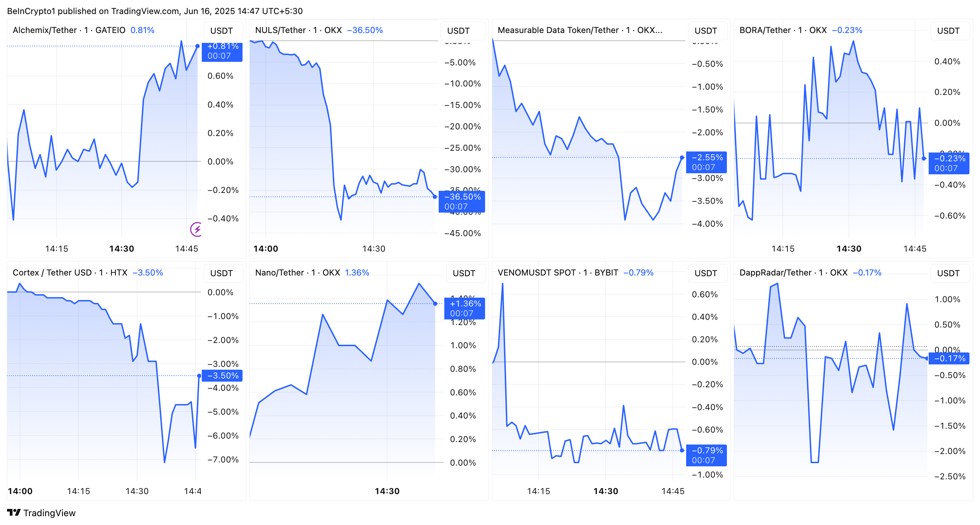Select the Alchemix/Tether chart title
This screenshot has height=525, width=980.
tap(69, 30)
